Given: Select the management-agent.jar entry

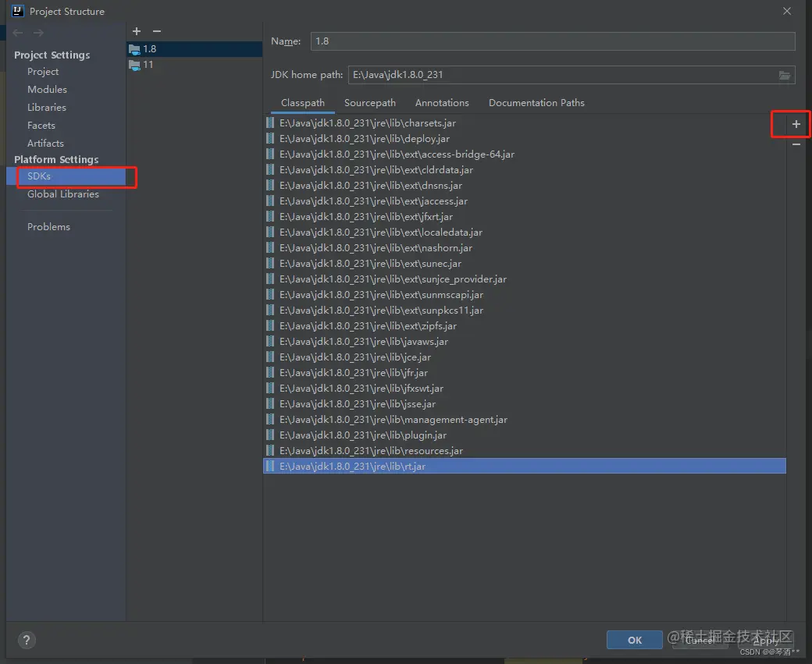Looking at the screenshot, I should pos(525,419).
